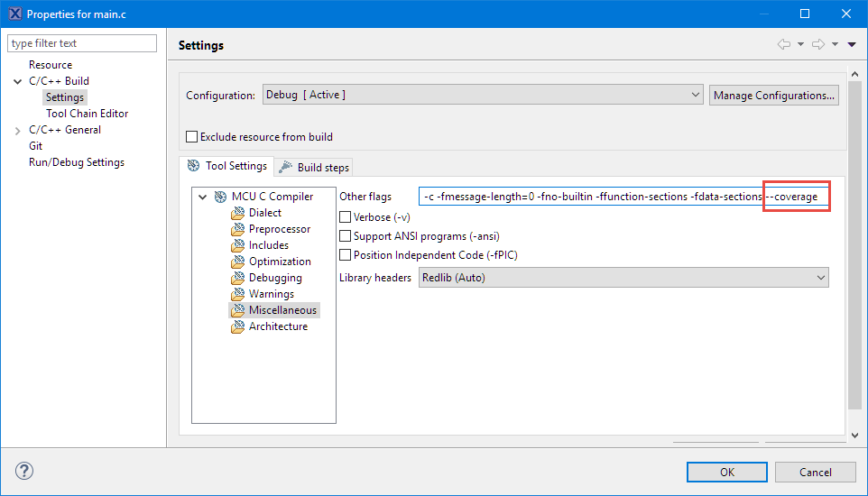868x496 pixels.
Task: Open the Configuration dropdown
Action: 483,95
